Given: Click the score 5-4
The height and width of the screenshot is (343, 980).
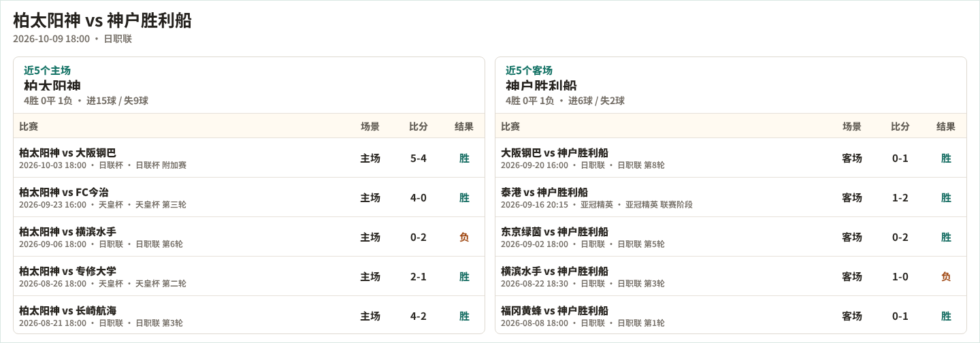Looking at the screenshot, I should [419, 158].
